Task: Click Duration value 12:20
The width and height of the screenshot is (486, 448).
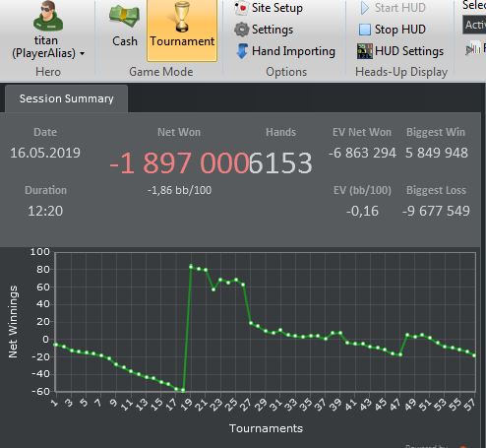Action: 45,211
